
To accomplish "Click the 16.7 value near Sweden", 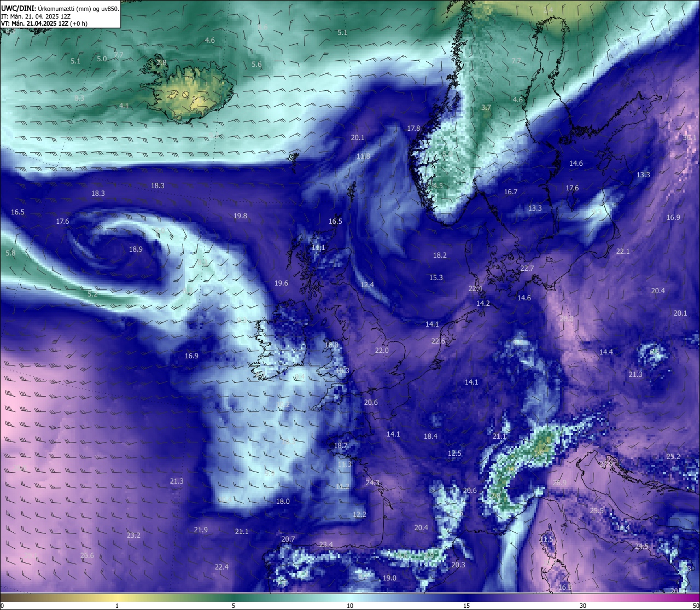I will pyautogui.click(x=511, y=192).
